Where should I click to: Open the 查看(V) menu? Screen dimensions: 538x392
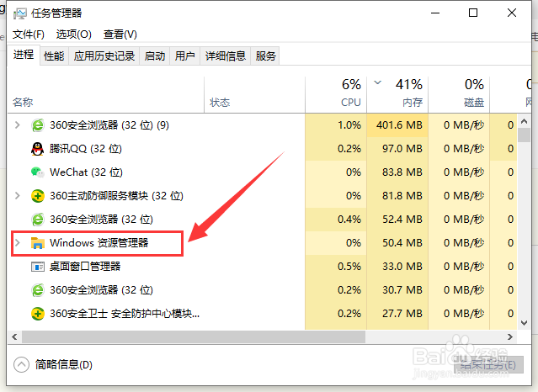coord(120,34)
